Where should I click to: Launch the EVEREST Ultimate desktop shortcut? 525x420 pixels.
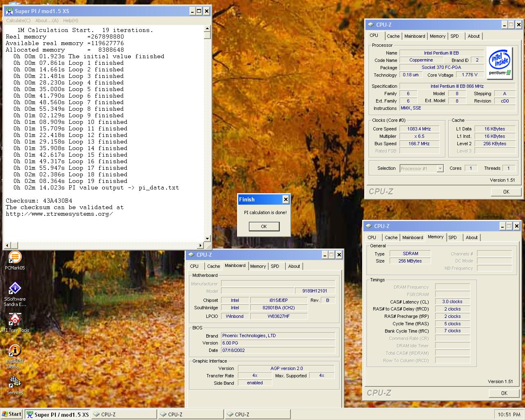coord(15,356)
